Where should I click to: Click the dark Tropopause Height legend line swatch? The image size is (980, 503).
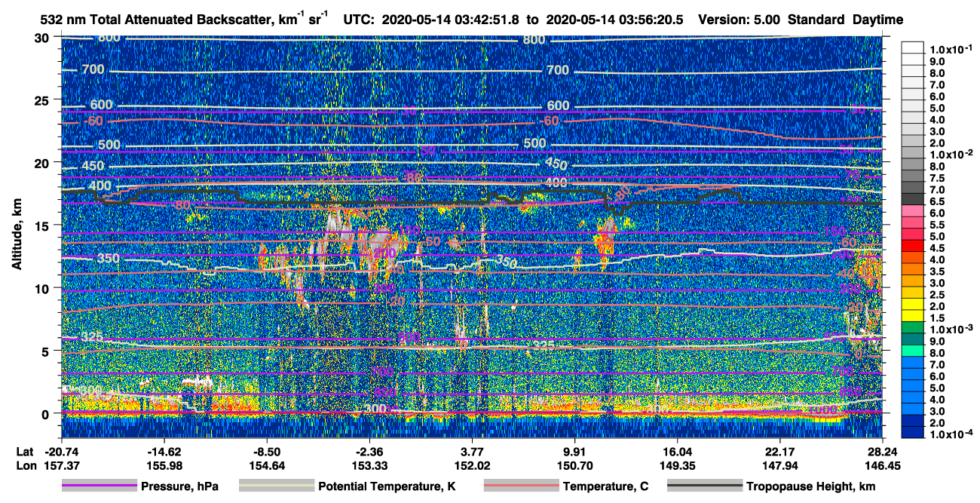705,486
